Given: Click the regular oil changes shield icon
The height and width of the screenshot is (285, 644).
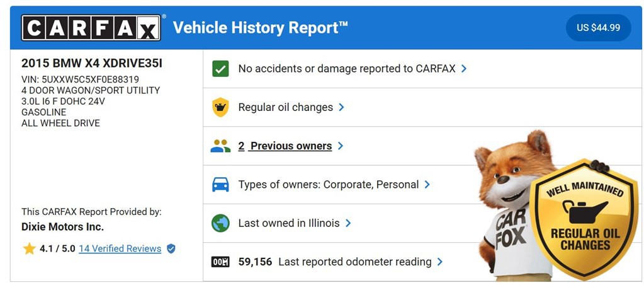Looking at the screenshot, I should click(220, 107).
